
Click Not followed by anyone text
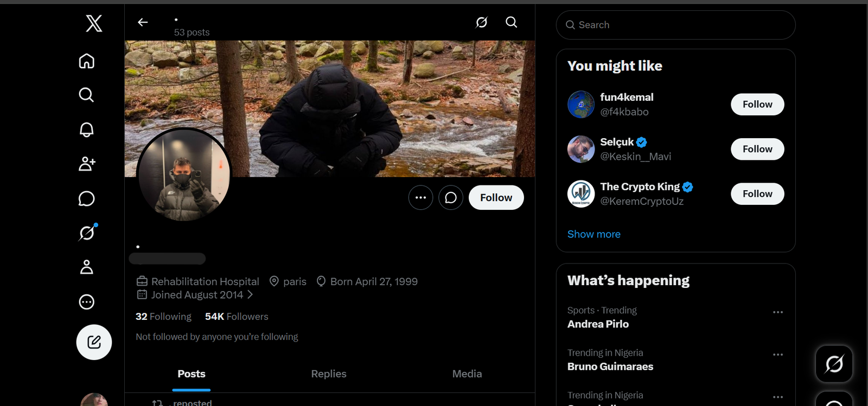[x=217, y=337]
